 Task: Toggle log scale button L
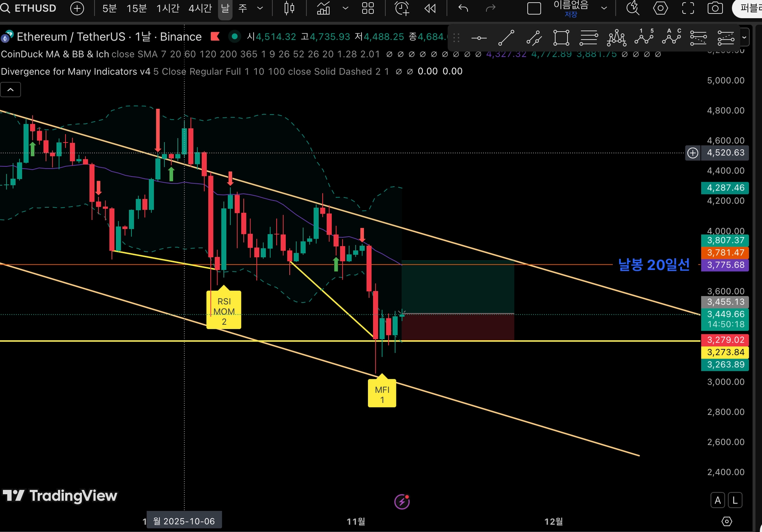[x=735, y=500]
